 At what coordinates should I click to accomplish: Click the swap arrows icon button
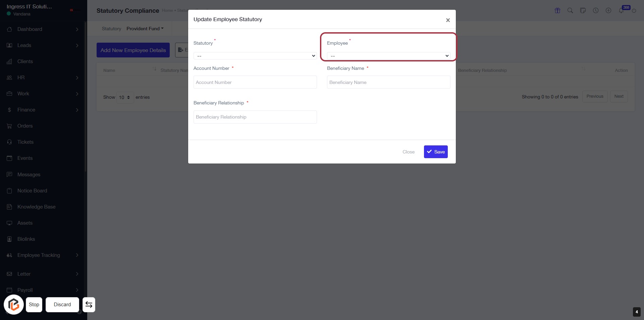click(x=89, y=305)
